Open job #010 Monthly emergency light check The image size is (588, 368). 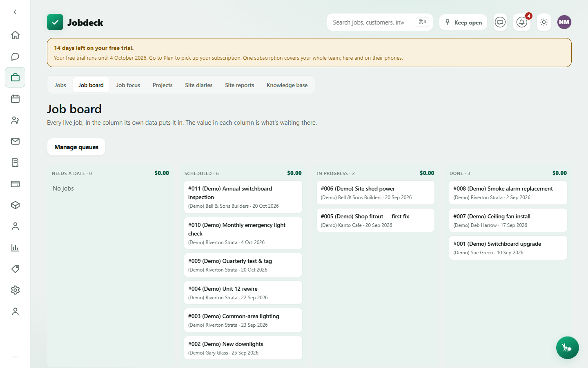pos(243,233)
